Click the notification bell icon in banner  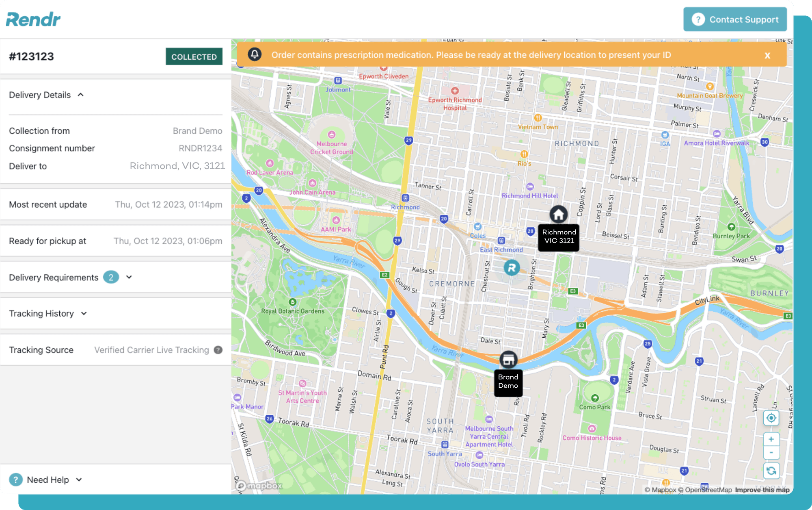click(255, 54)
